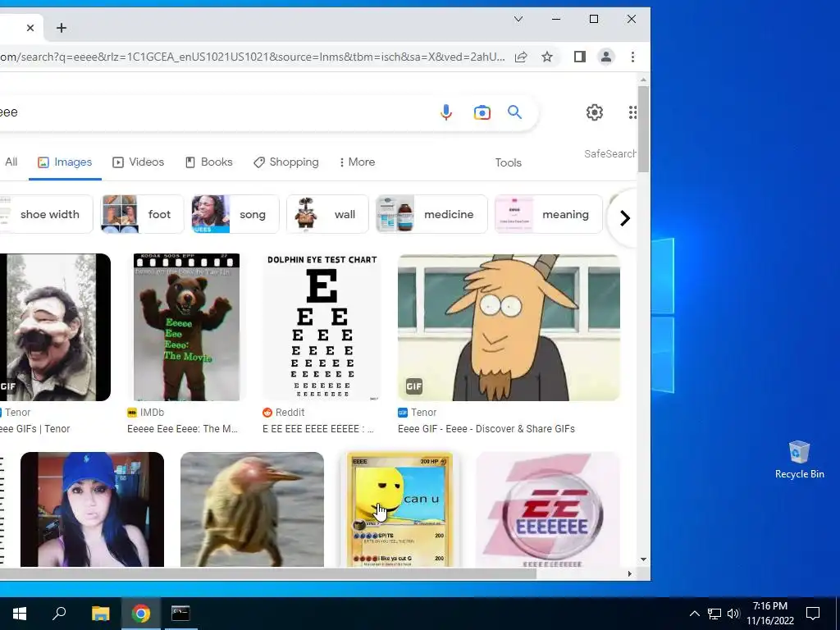Image resolution: width=840 pixels, height=630 pixels.
Task: Open the tab search dropdown arrow
Action: (518, 20)
